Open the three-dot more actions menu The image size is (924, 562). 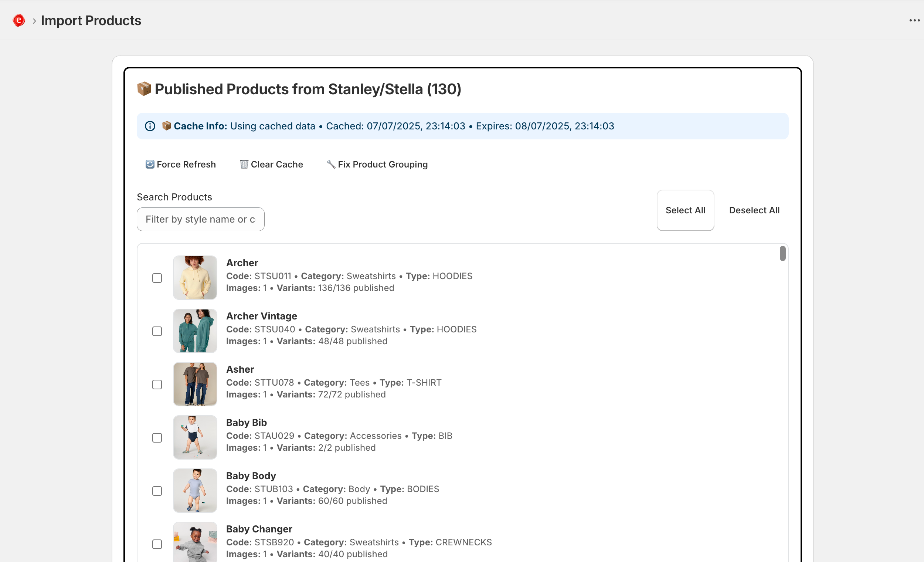click(914, 20)
